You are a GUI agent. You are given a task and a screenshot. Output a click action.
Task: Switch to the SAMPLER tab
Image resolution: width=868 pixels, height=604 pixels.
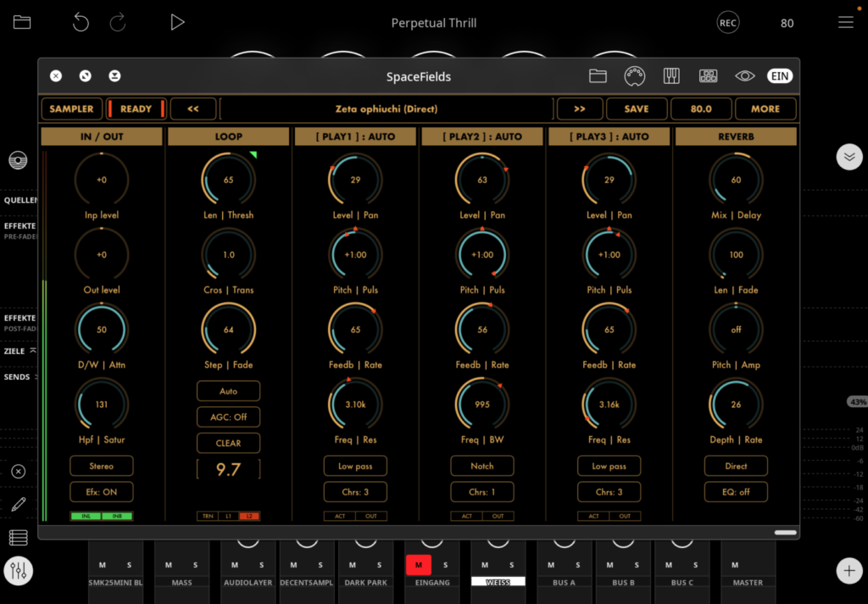point(71,109)
